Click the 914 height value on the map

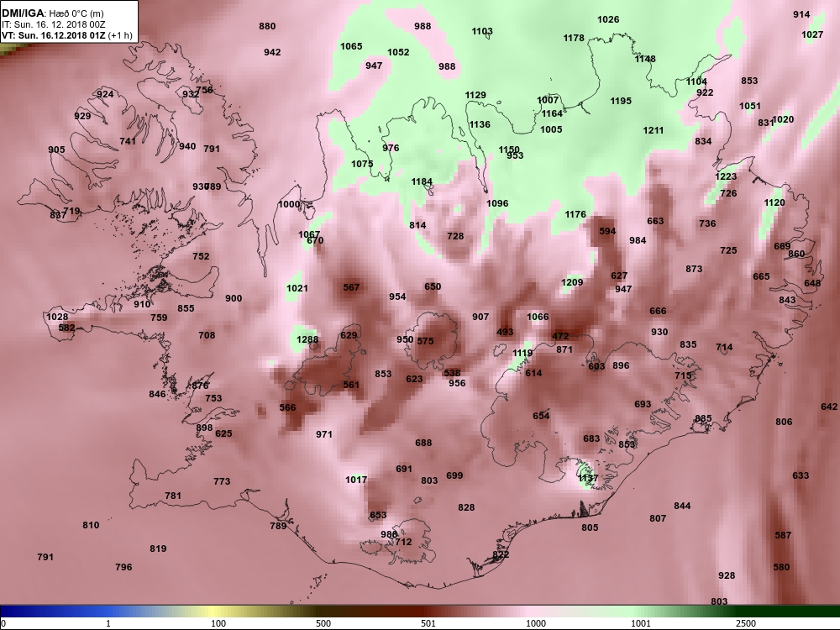[x=801, y=14]
